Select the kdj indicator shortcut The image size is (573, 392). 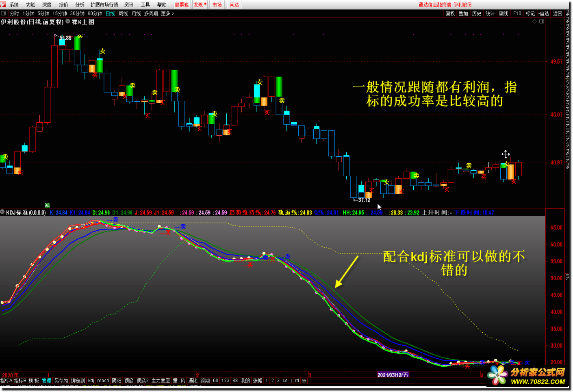pos(91,381)
